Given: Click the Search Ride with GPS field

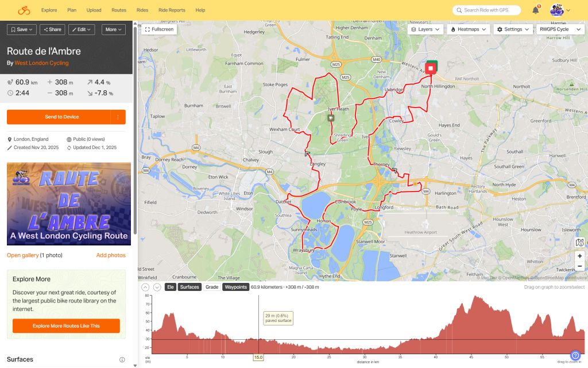Looking at the screenshot, I should [488, 10].
